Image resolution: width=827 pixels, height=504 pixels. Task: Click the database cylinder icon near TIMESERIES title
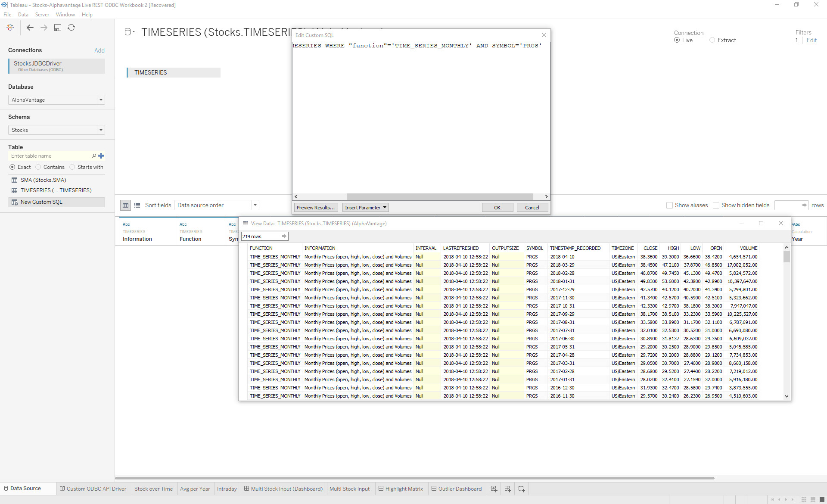[128, 31]
